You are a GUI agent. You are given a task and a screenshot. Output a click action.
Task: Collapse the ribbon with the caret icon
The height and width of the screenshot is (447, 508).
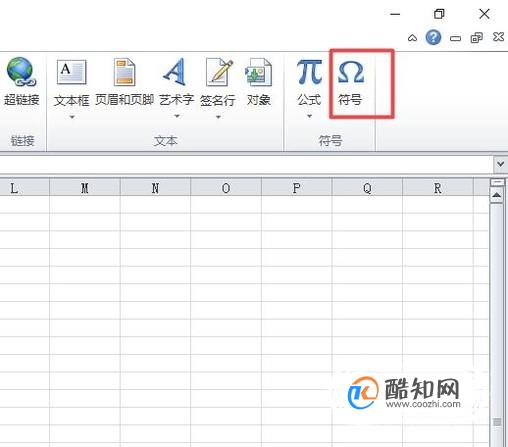(412, 38)
